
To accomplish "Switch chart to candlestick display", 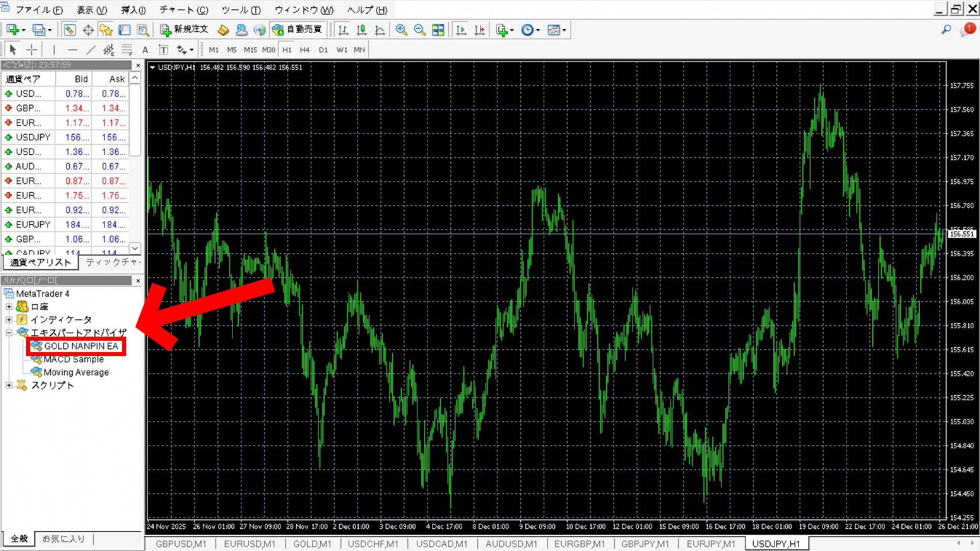I will (x=361, y=30).
